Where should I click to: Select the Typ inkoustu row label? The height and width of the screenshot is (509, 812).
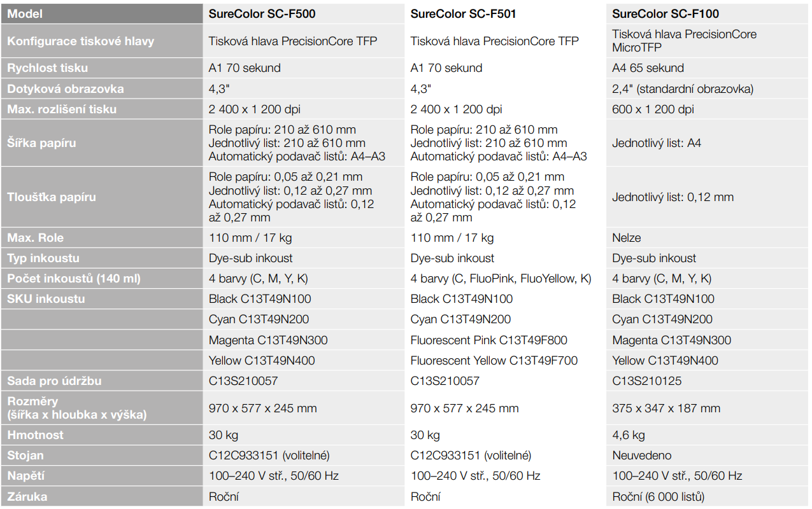pyautogui.click(x=102, y=258)
